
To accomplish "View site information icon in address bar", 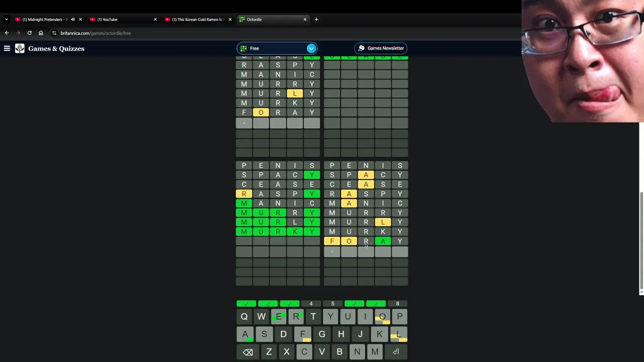I will tap(54, 33).
